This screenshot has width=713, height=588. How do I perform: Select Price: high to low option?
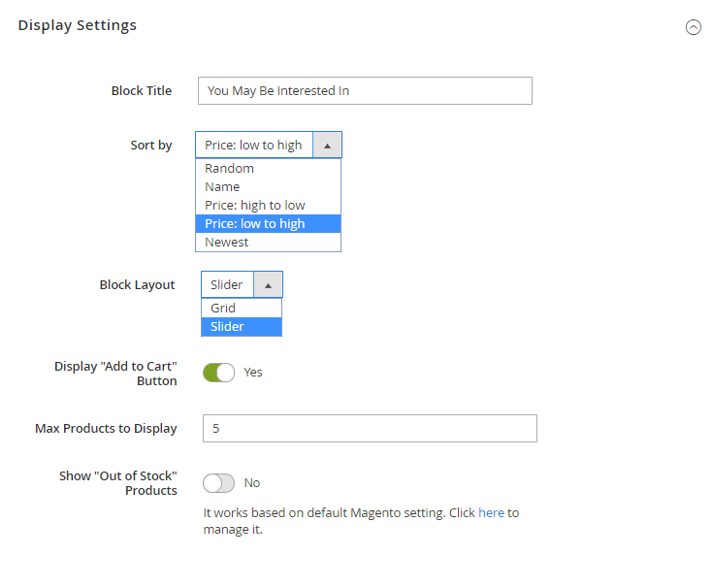[x=255, y=206]
